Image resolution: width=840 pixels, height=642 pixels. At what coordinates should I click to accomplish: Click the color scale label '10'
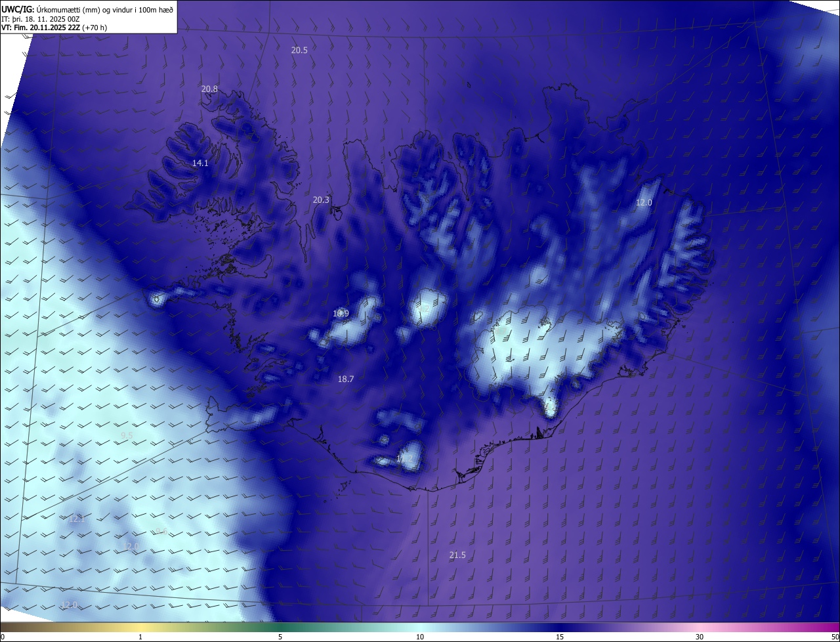[x=420, y=637]
